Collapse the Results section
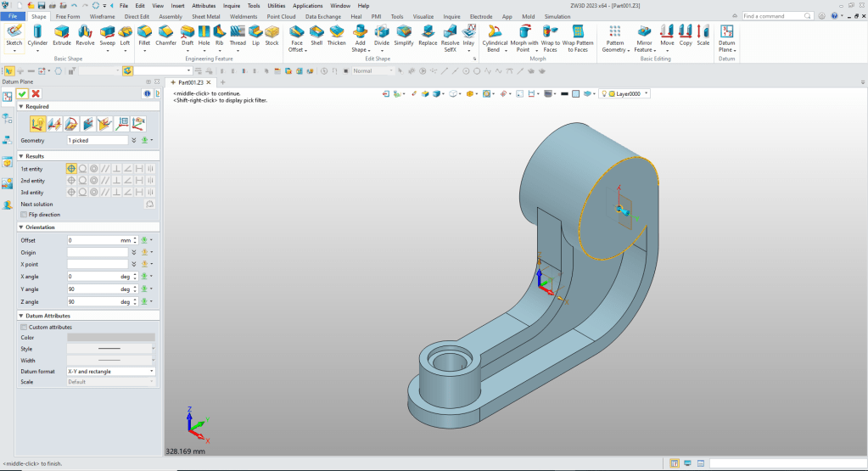The width and height of the screenshot is (868, 471). pos(21,156)
